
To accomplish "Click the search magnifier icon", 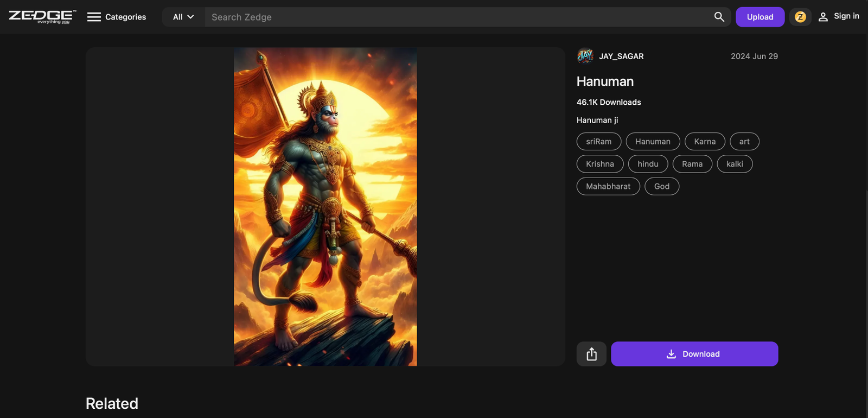I will click(719, 17).
